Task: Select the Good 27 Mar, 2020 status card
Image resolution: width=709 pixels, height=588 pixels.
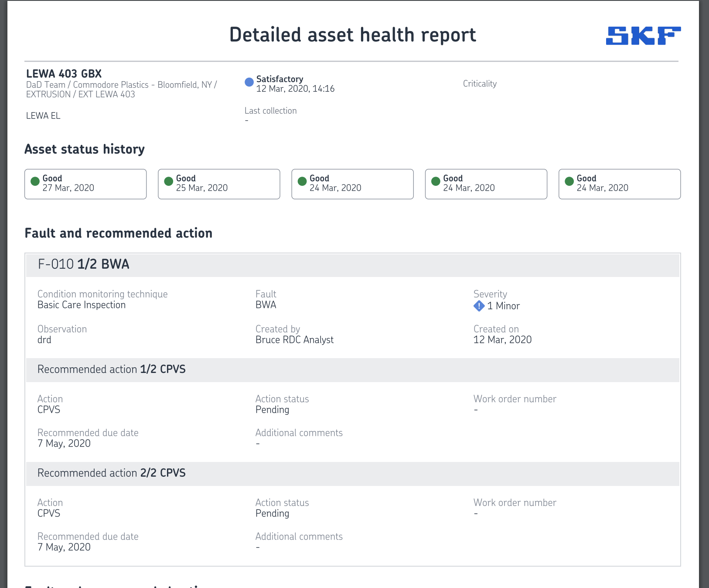Action: [85, 184]
